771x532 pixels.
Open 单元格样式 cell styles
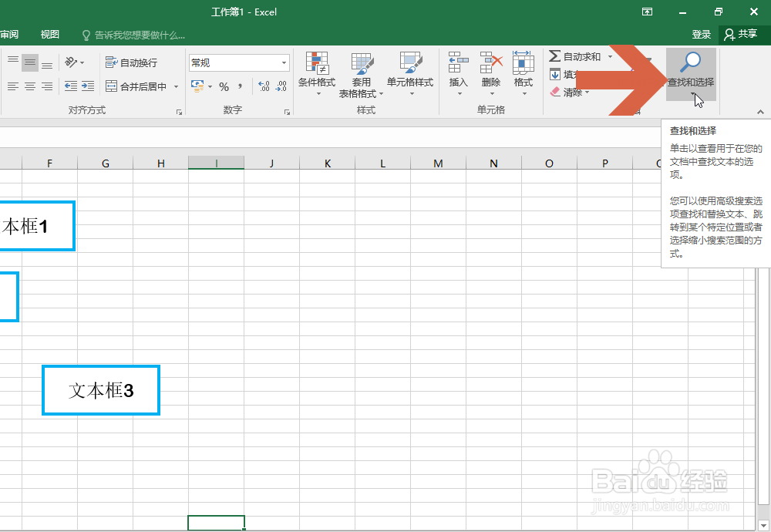click(410, 74)
